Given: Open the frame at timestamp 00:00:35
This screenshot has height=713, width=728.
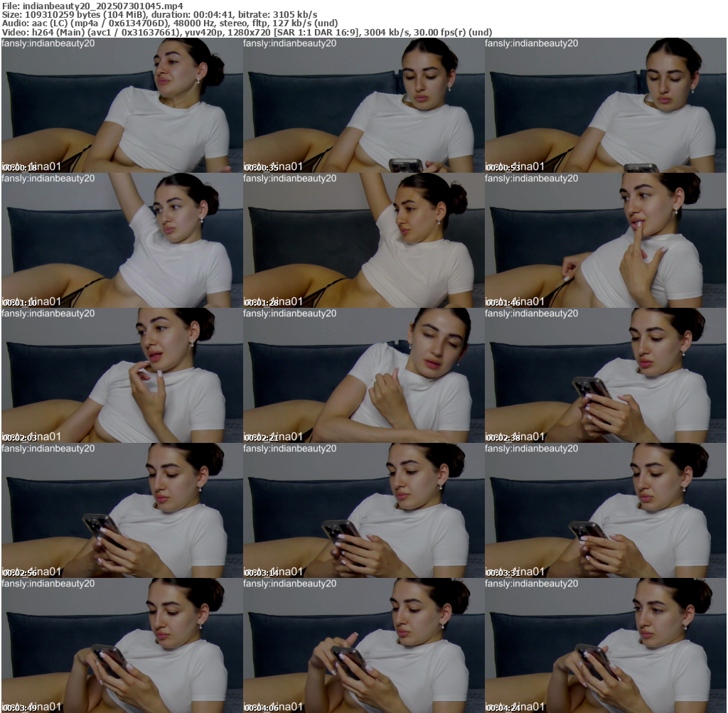Looking at the screenshot, I should click(x=363, y=105).
